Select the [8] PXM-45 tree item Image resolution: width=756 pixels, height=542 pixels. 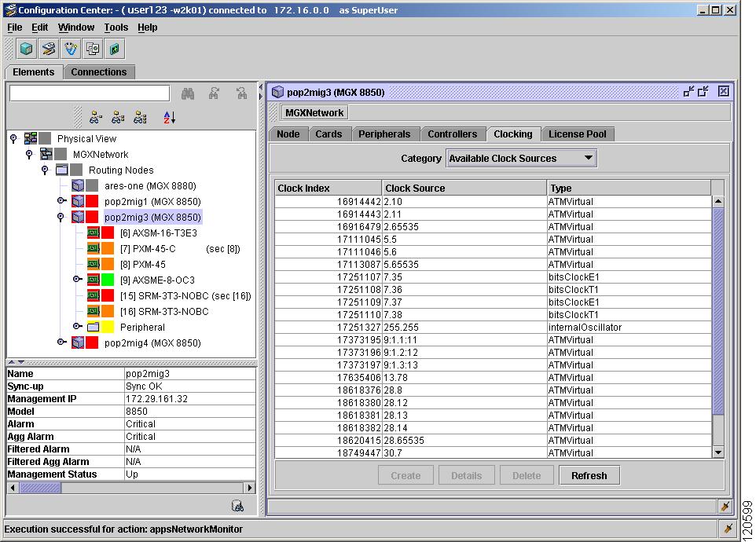coord(143,264)
